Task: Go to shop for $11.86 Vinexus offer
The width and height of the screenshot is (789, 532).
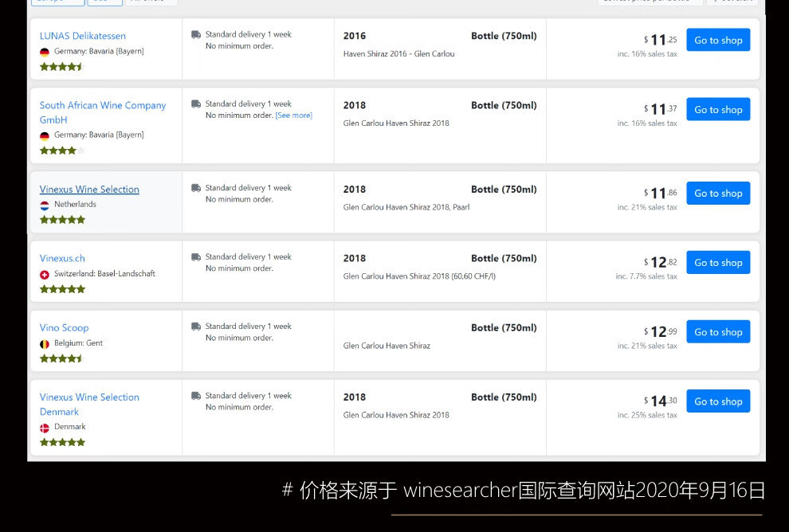Action: 718,193
